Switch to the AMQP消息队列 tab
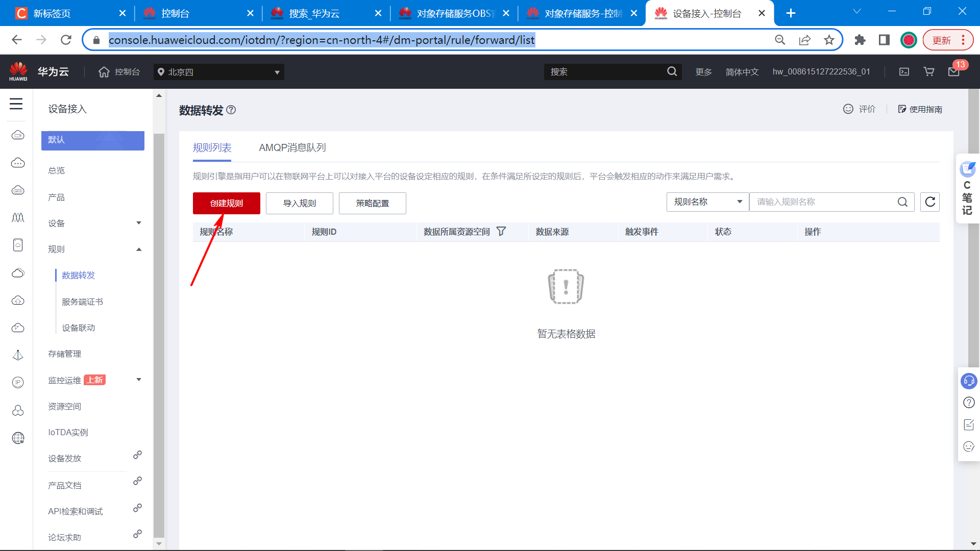Viewport: 980px width, 551px height. point(292,147)
